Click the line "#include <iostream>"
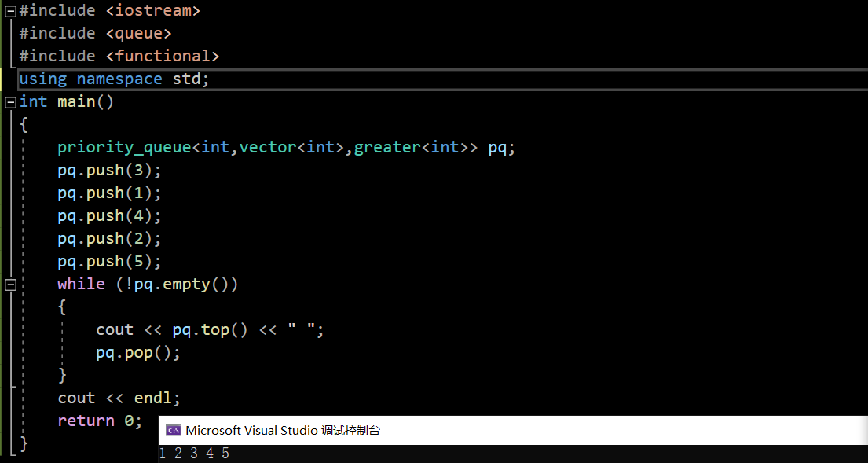This screenshot has height=463, width=868. pyautogui.click(x=110, y=10)
